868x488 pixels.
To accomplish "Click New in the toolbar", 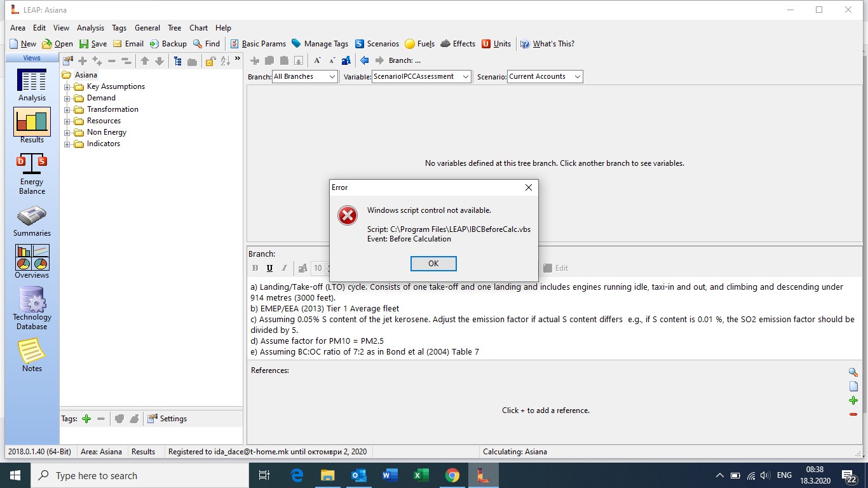I will click(x=23, y=44).
